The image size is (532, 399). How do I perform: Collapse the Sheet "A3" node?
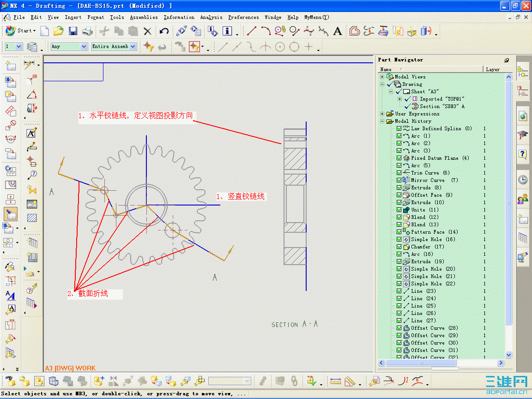391,91
